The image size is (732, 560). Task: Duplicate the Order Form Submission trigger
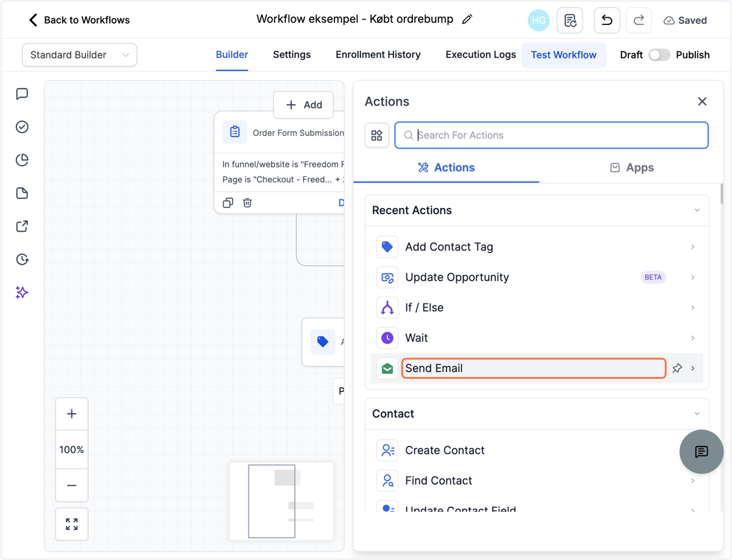click(228, 203)
